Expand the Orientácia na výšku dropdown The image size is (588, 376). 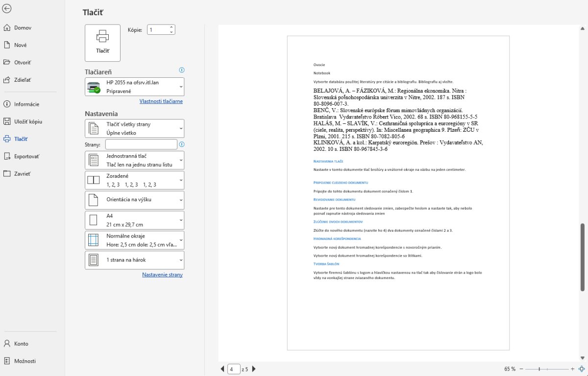[x=135, y=200]
